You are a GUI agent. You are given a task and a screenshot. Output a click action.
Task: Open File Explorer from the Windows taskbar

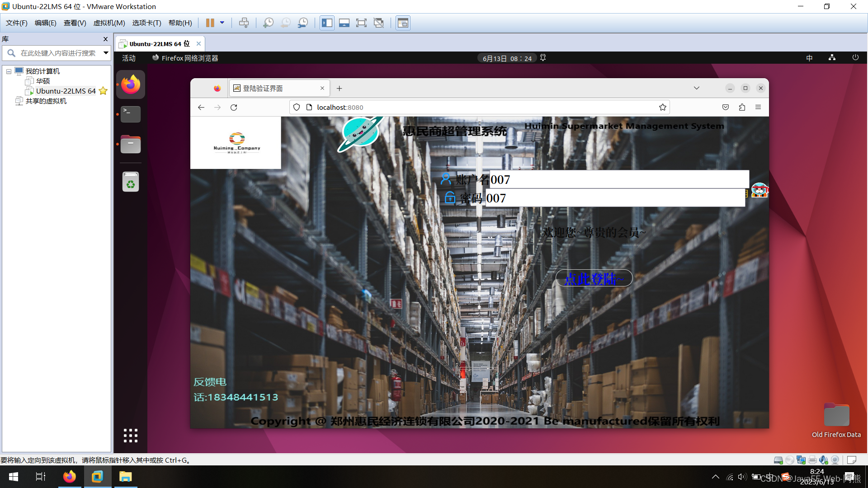point(125,477)
